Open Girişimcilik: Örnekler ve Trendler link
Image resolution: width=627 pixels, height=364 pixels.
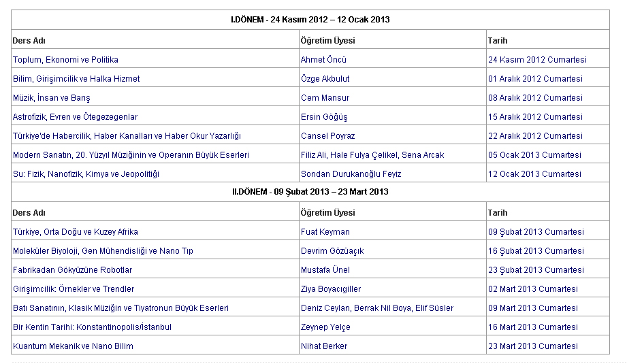click(x=74, y=289)
